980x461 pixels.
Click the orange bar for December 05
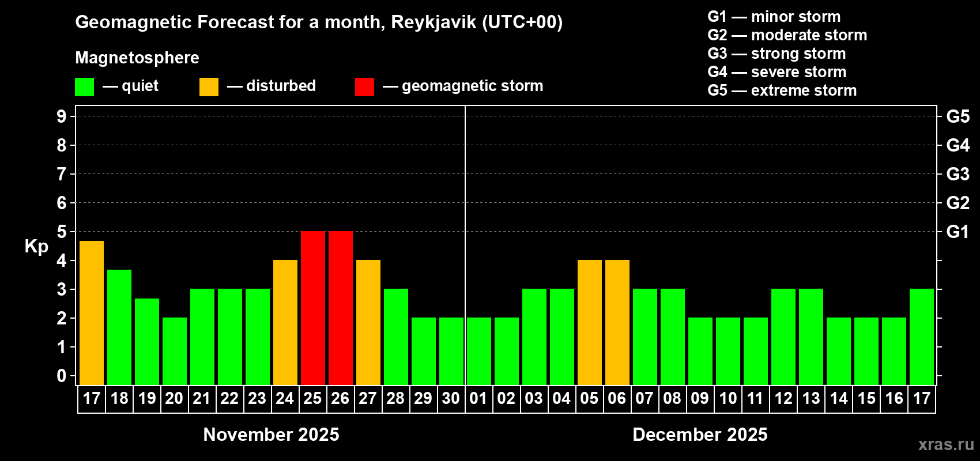tap(590, 322)
